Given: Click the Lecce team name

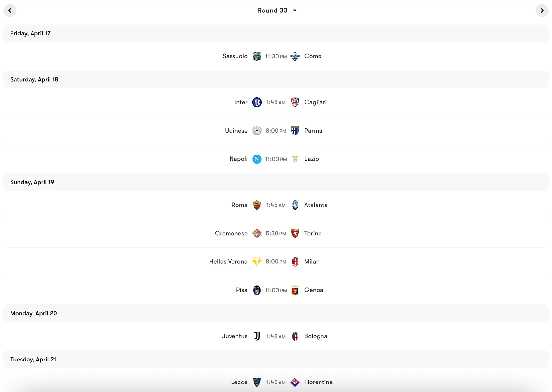Looking at the screenshot, I should point(239,382).
